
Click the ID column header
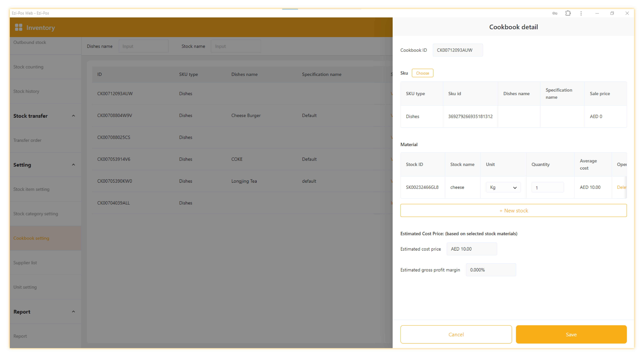point(100,74)
